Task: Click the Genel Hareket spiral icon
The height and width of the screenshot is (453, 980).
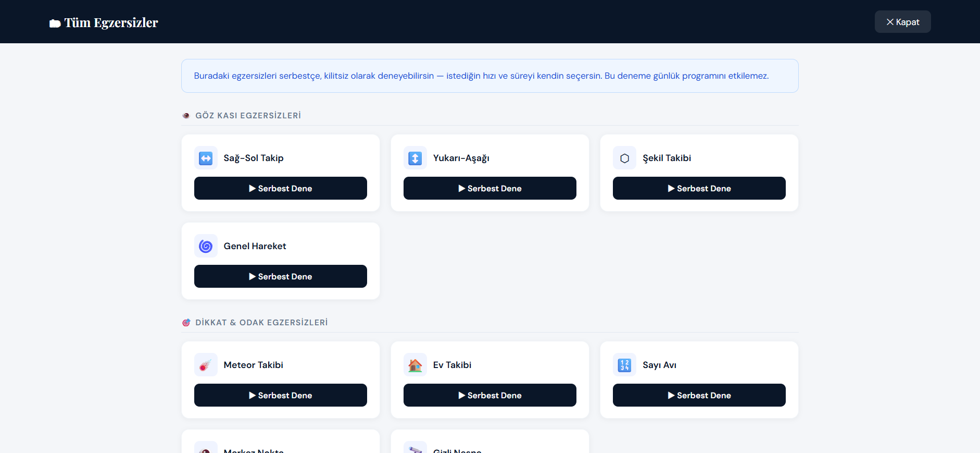Action: [x=206, y=246]
